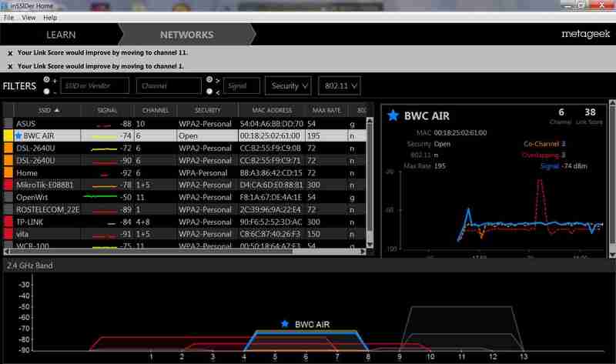Image resolution: width=616 pixels, height=364 pixels.
Task: Dismiss the channel 1 Link Score tip
Action: [10, 67]
